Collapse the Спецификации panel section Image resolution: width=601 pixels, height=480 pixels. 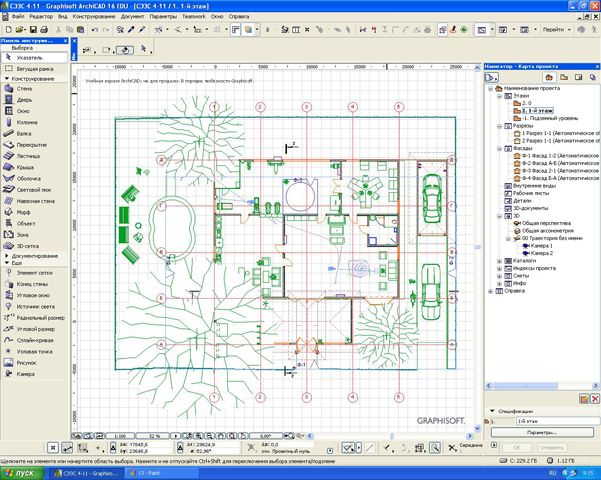(x=493, y=411)
